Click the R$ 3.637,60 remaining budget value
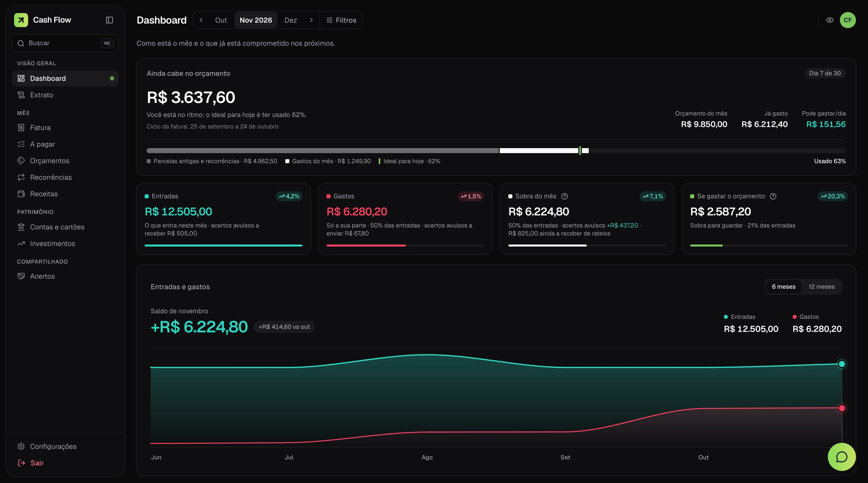Viewport: 868px width, 483px height. (191, 97)
